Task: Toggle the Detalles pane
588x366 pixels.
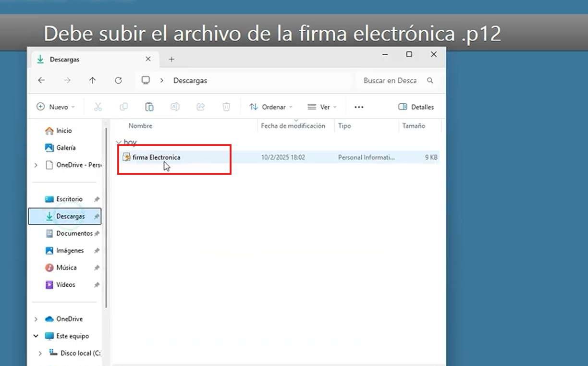Action: coord(416,107)
